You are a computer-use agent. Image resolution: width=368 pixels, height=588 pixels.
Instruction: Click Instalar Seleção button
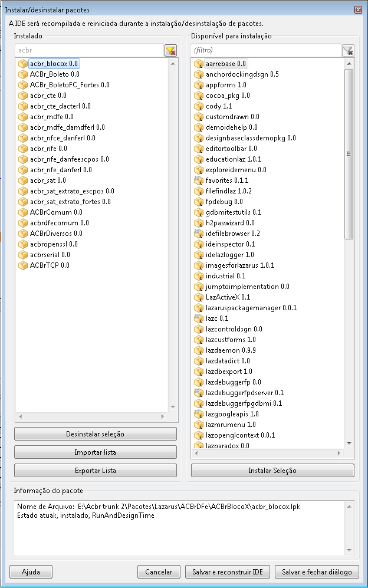click(272, 471)
